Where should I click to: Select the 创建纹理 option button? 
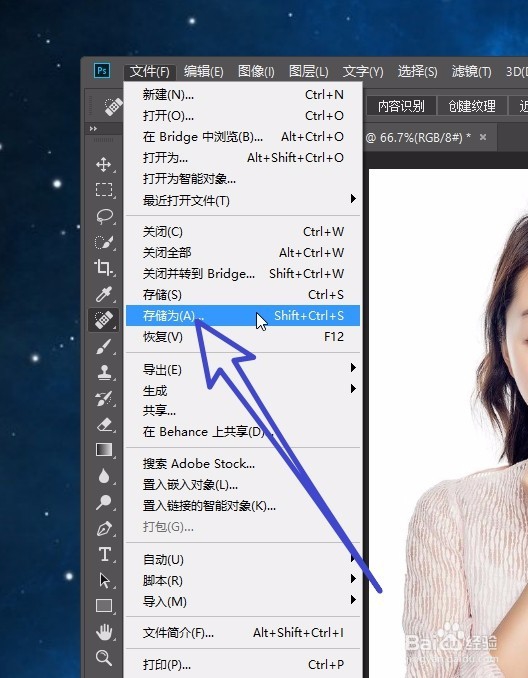472,106
